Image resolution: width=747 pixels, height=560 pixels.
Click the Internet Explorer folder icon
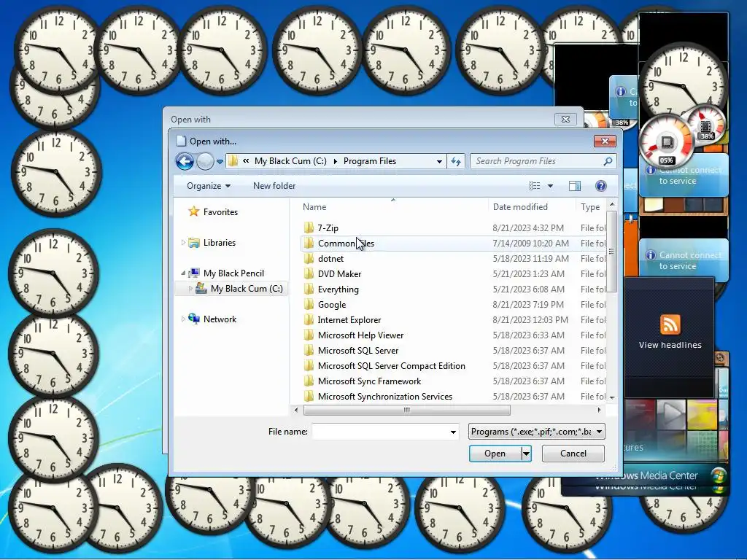point(309,319)
